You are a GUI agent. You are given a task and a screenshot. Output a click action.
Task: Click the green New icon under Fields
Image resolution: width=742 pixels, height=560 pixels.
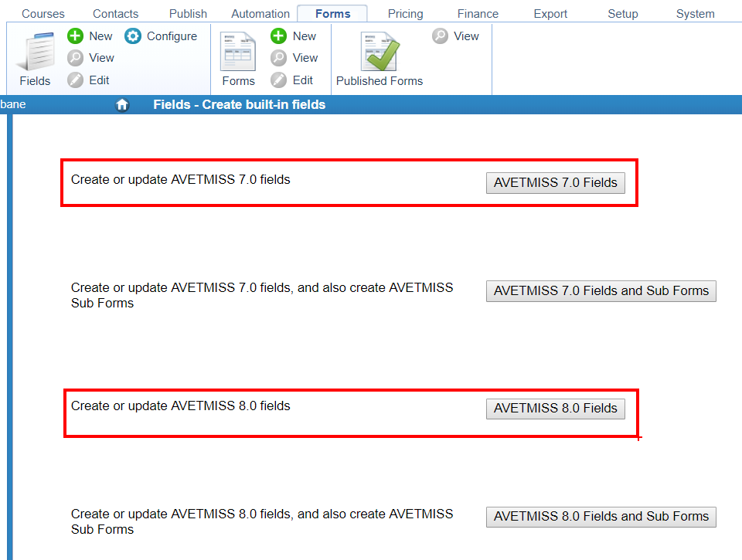(x=75, y=36)
